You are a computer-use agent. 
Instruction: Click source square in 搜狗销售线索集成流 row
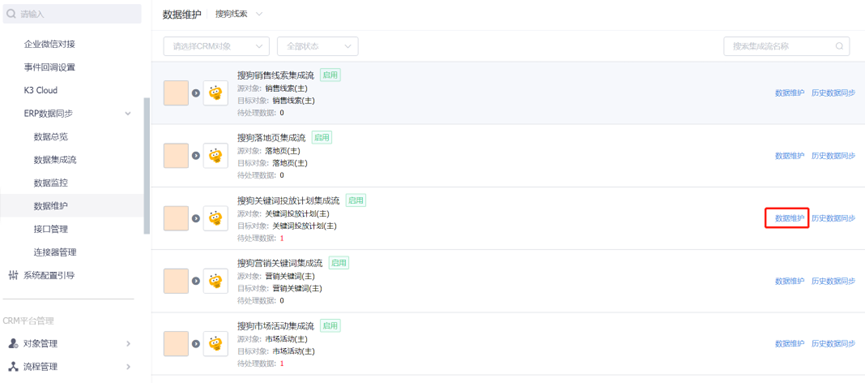pos(176,93)
